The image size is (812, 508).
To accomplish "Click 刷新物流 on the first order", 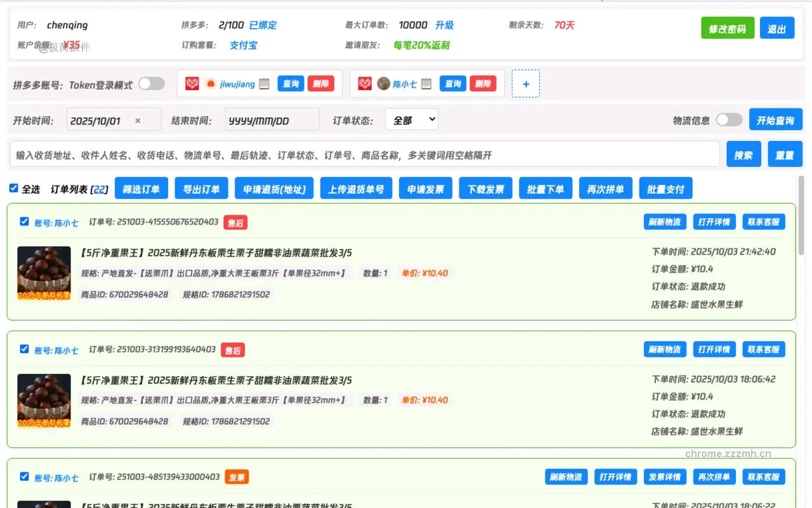I will [x=665, y=222].
